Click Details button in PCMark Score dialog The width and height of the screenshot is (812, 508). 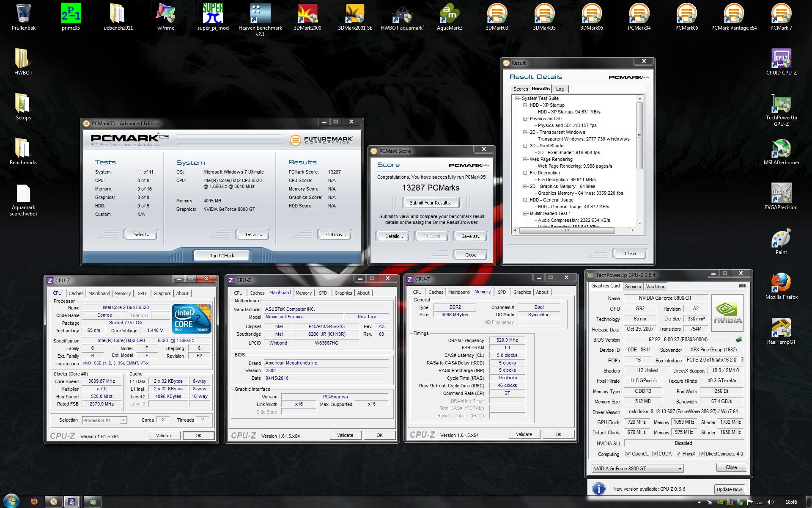(394, 236)
